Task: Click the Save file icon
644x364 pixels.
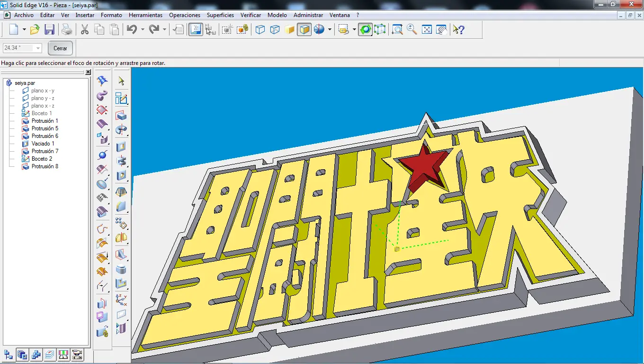Action: [49, 30]
